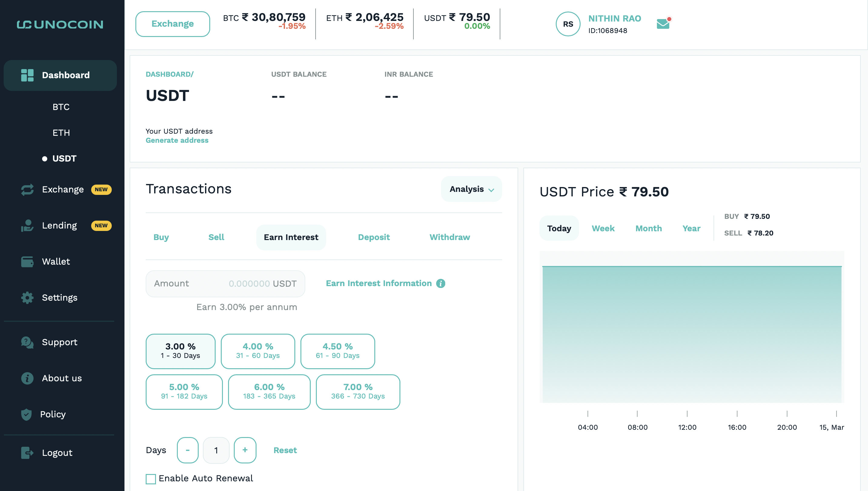This screenshot has width=868, height=491.
Task: Open BTC under Dashboard
Action: pyautogui.click(x=61, y=107)
